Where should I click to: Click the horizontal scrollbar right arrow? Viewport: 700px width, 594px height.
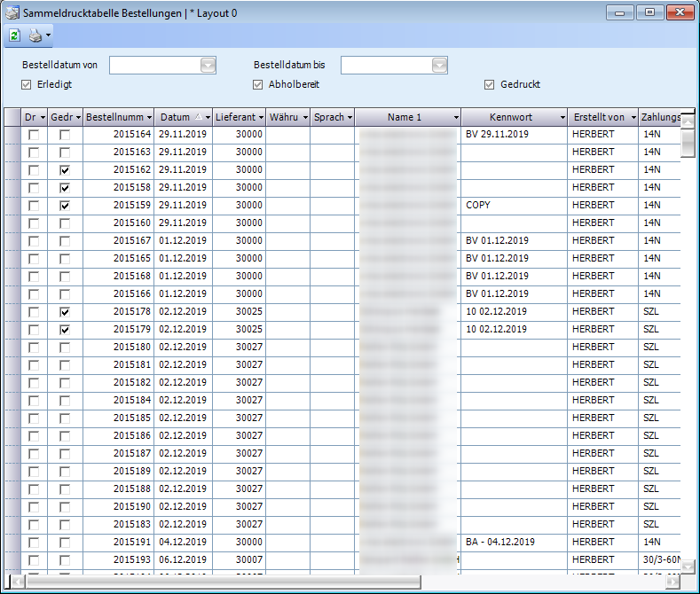click(x=672, y=582)
